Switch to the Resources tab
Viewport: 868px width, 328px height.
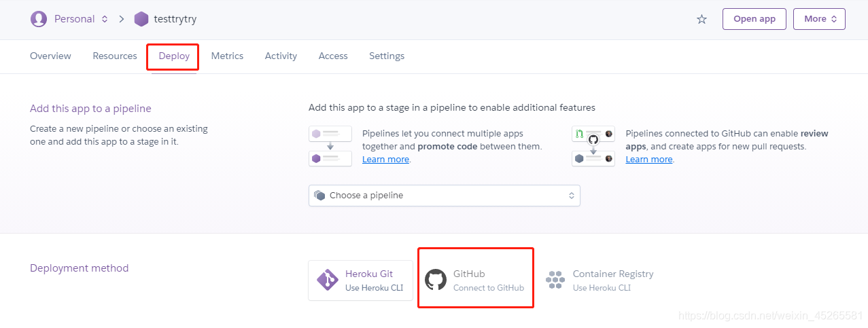(115, 56)
